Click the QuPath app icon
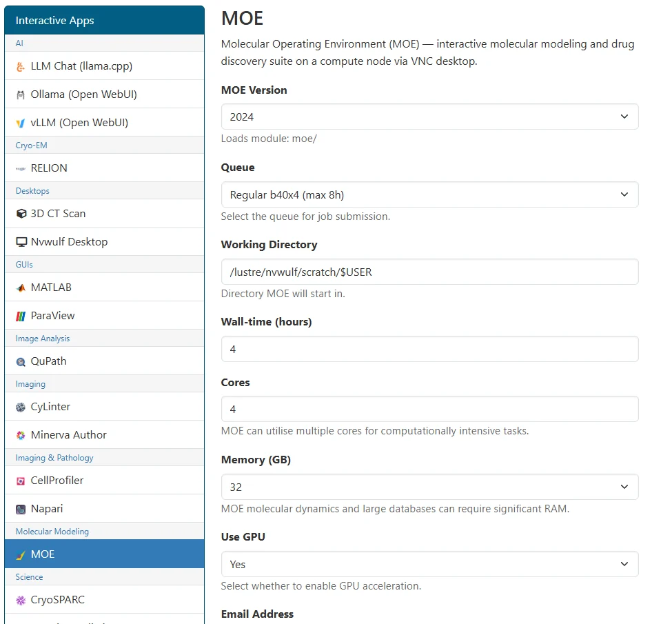Image resolution: width=672 pixels, height=624 pixels. click(x=21, y=361)
